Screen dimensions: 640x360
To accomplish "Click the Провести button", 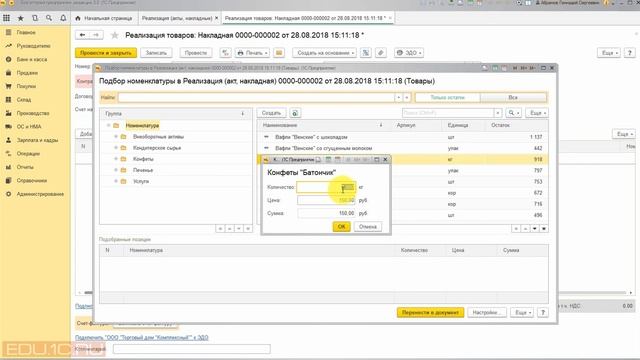I will click(196, 53).
